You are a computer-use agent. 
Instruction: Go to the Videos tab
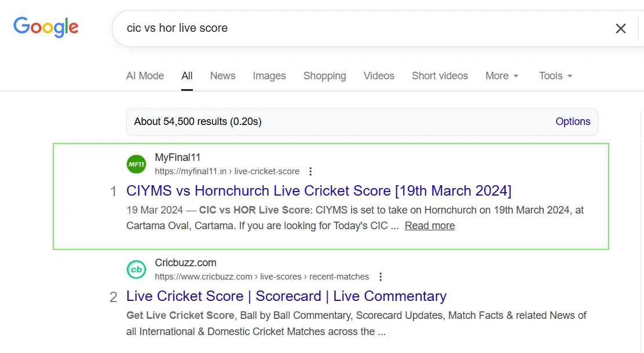379,76
